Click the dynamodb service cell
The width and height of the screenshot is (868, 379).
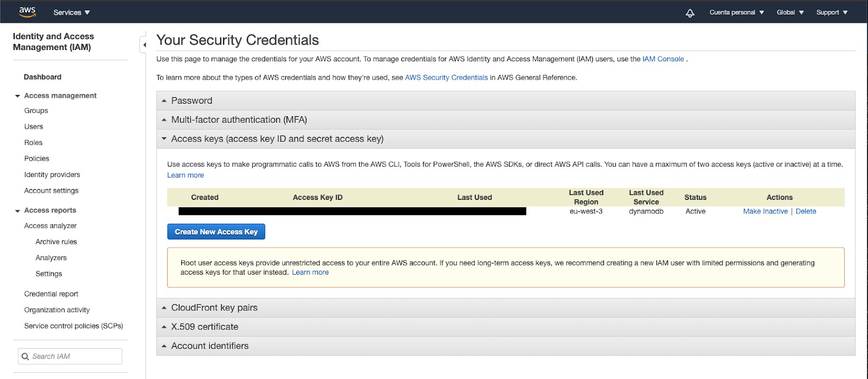(x=646, y=211)
